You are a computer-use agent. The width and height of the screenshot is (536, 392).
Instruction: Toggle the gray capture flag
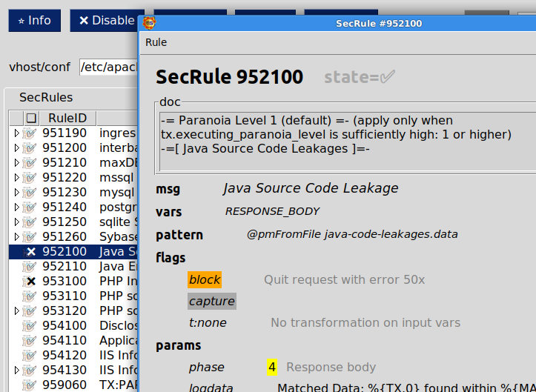[x=211, y=301]
